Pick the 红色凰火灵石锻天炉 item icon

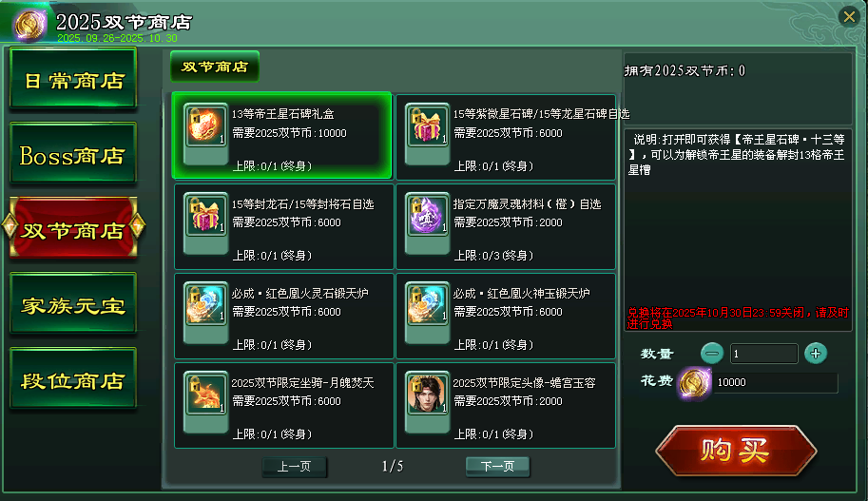tap(205, 304)
